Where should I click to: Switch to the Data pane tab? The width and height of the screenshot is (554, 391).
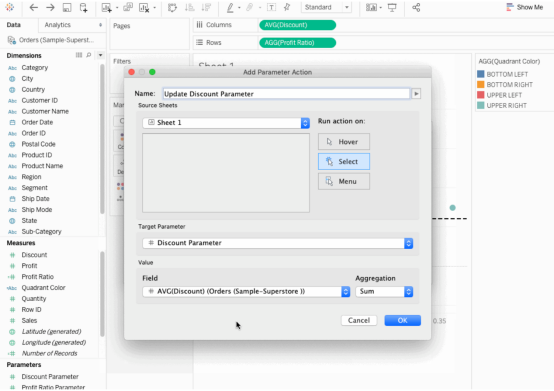(x=14, y=25)
